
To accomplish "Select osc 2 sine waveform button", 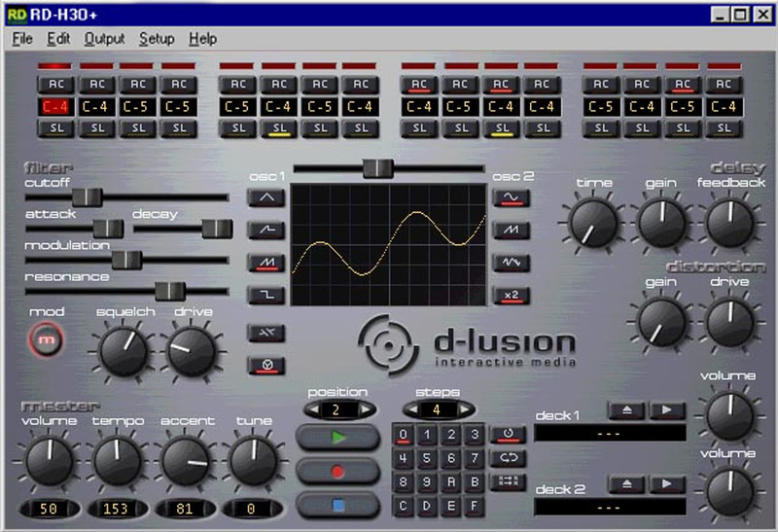I will pyautogui.click(x=512, y=198).
